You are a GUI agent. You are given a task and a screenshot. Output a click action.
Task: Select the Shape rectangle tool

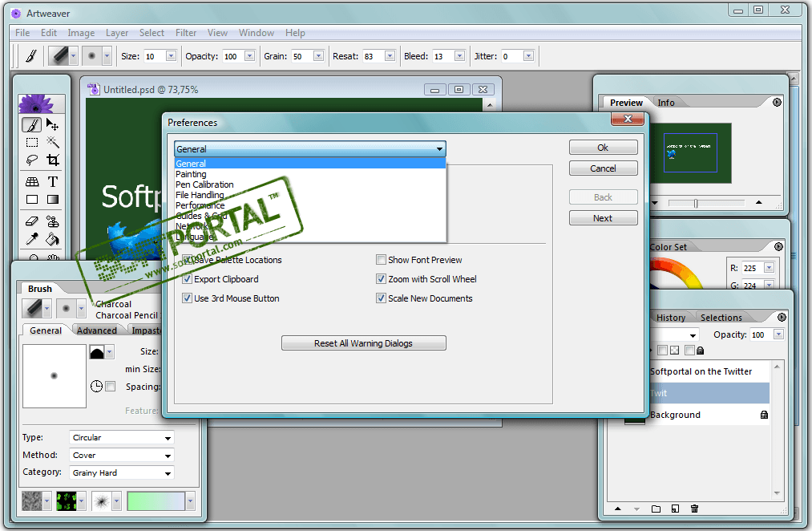pyautogui.click(x=31, y=200)
